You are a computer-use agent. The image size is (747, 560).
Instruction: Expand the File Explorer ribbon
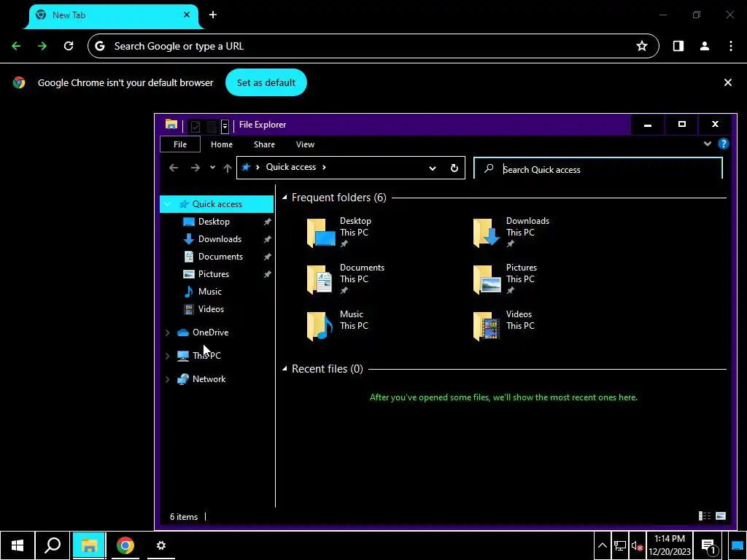click(x=708, y=144)
